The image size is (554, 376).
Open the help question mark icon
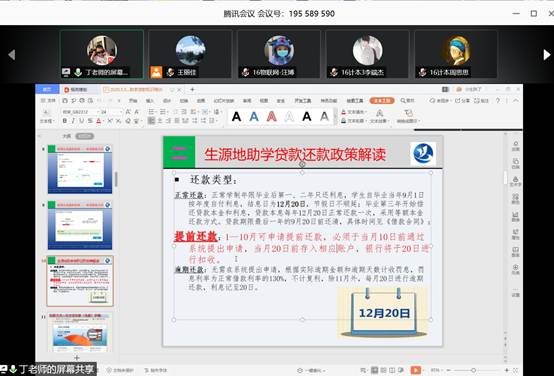pos(498,101)
